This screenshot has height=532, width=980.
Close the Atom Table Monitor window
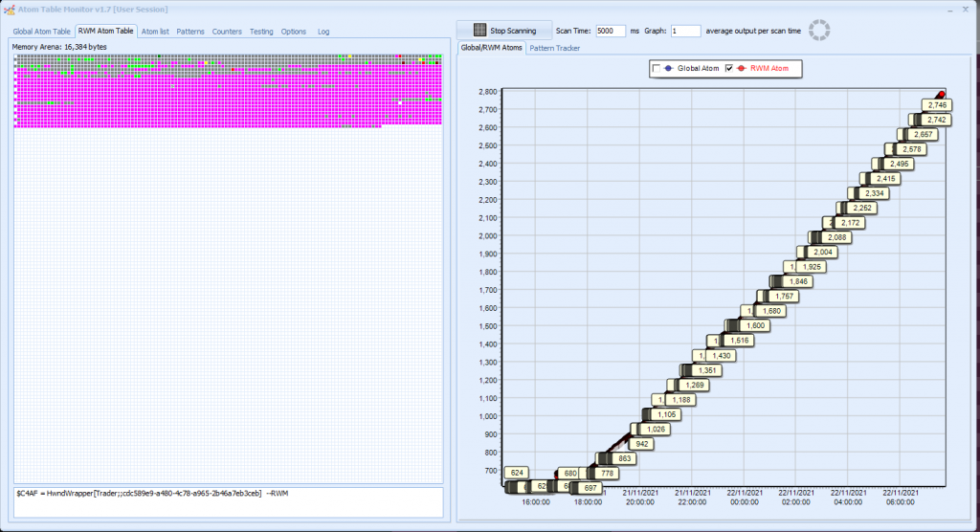click(966, 10)
